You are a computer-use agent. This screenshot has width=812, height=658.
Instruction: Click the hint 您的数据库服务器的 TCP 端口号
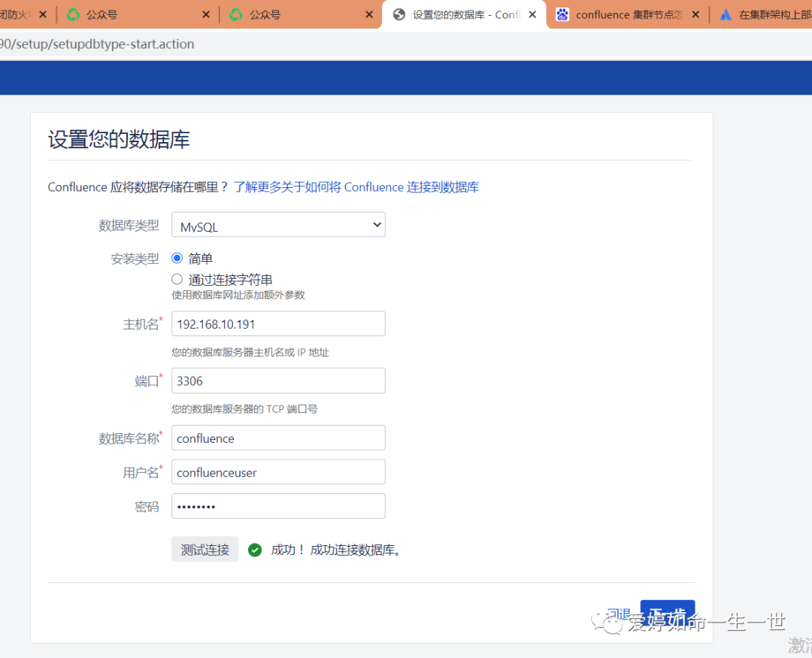[244, 409]
